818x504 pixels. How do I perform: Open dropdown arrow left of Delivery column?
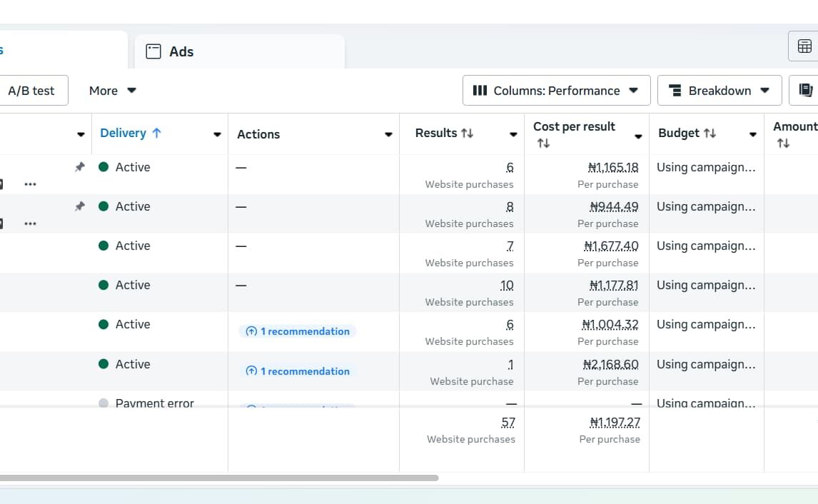click(81, 135)
